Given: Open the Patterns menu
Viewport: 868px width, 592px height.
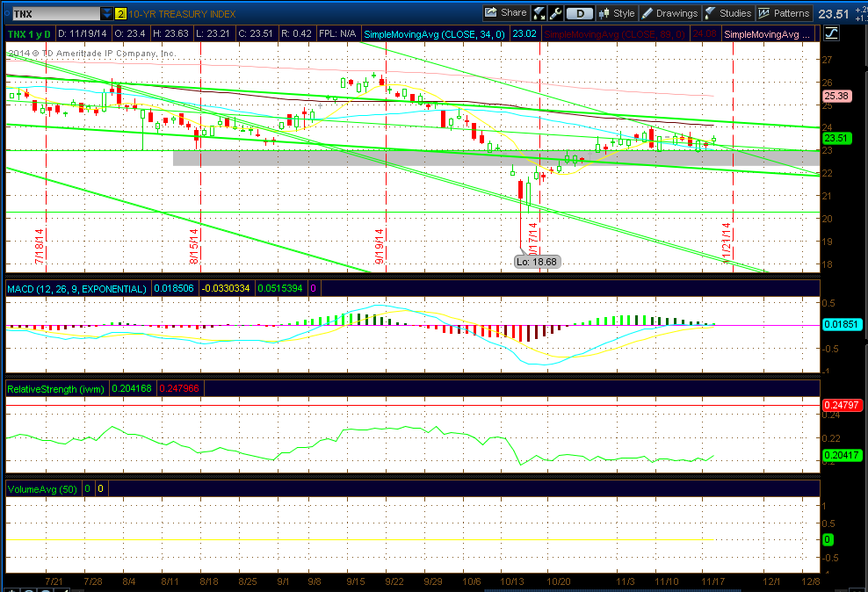Looking at the screenshot, I should (x=784, y=13).
